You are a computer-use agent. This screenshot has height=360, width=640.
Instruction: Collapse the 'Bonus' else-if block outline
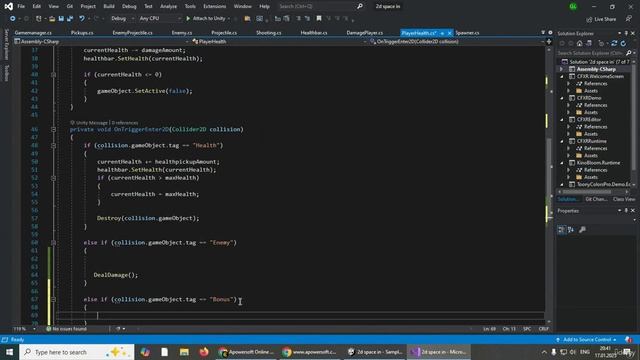[53, 300]
